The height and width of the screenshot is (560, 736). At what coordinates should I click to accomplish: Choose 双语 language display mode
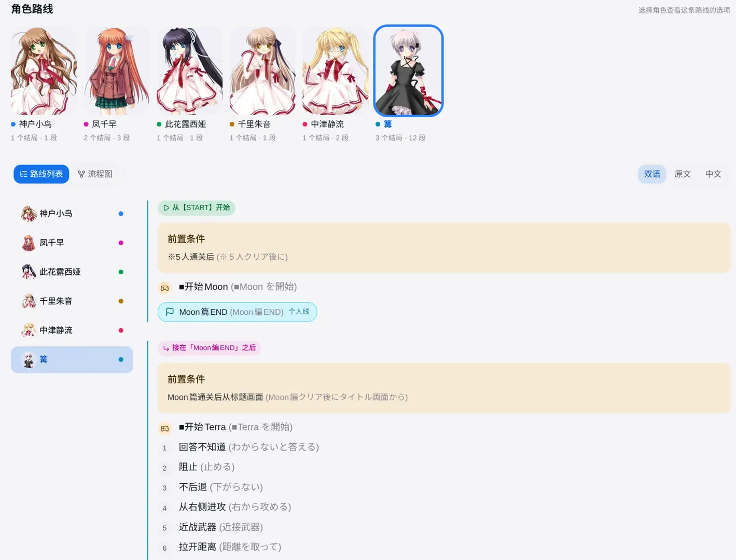(x=652, y=174)
